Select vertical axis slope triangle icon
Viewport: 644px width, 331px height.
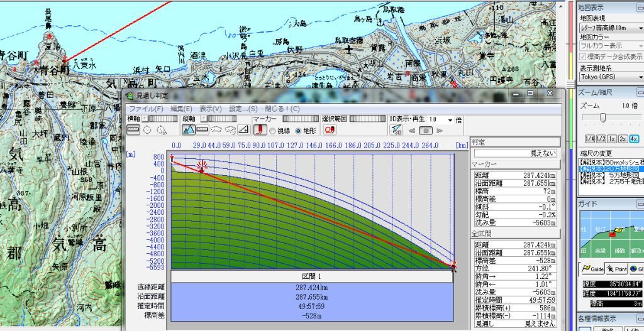click(243, 129)
